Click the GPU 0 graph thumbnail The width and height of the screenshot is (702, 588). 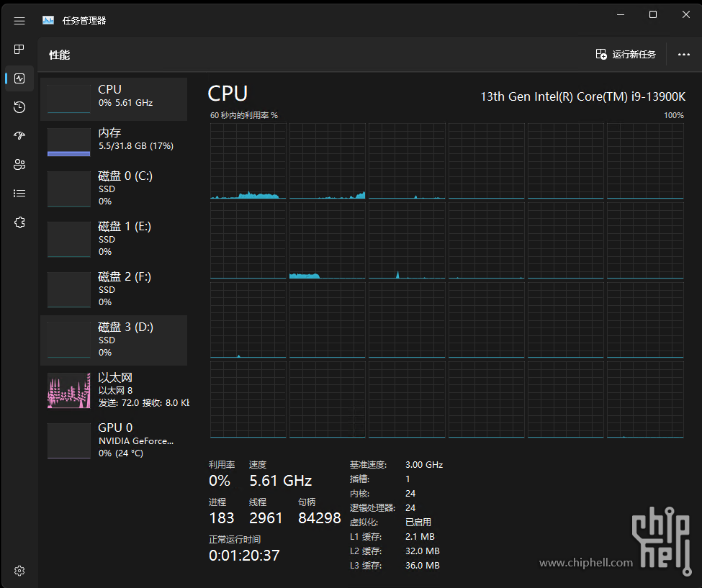(69, 440)
